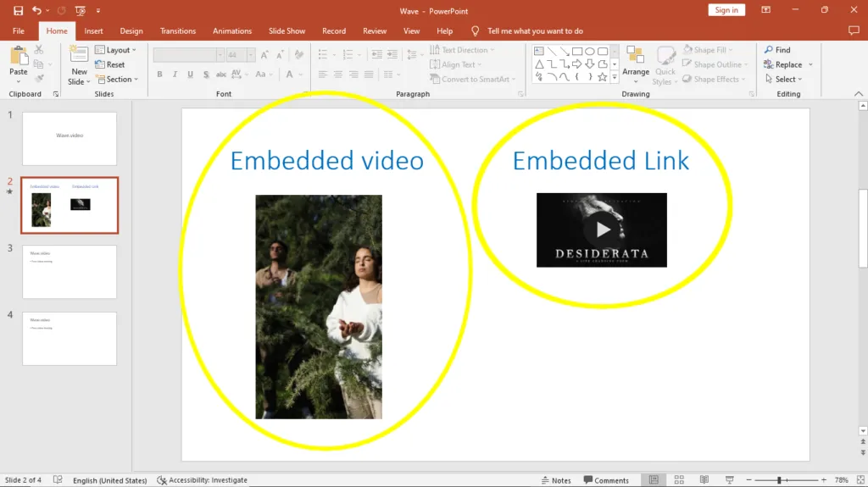Open Reading View from the status bar
The width and height of the screenshot is (868, 487).
pos(704,480)
